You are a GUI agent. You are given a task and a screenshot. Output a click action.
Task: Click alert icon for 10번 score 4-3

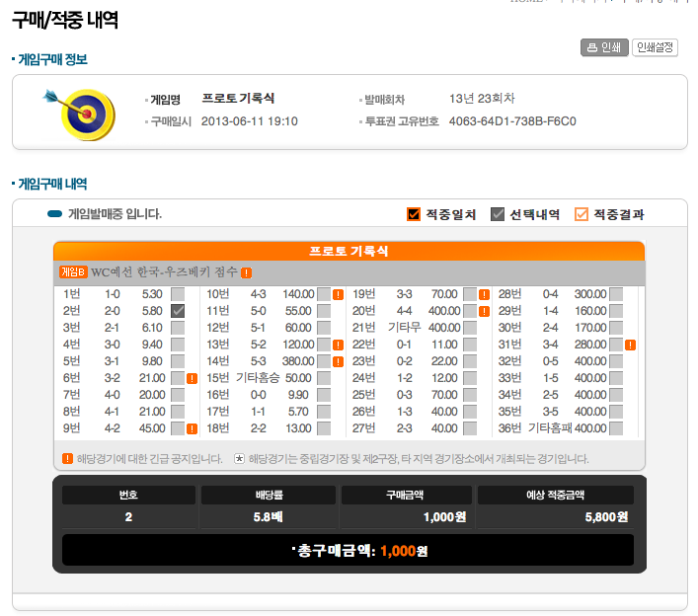pyautogui.click(x=338, y=294)
